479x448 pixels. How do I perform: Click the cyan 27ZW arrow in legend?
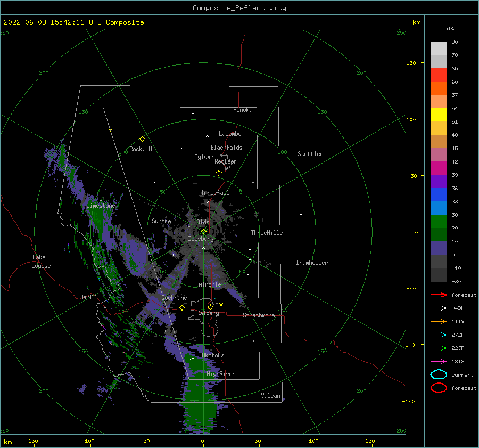[439, 335]
